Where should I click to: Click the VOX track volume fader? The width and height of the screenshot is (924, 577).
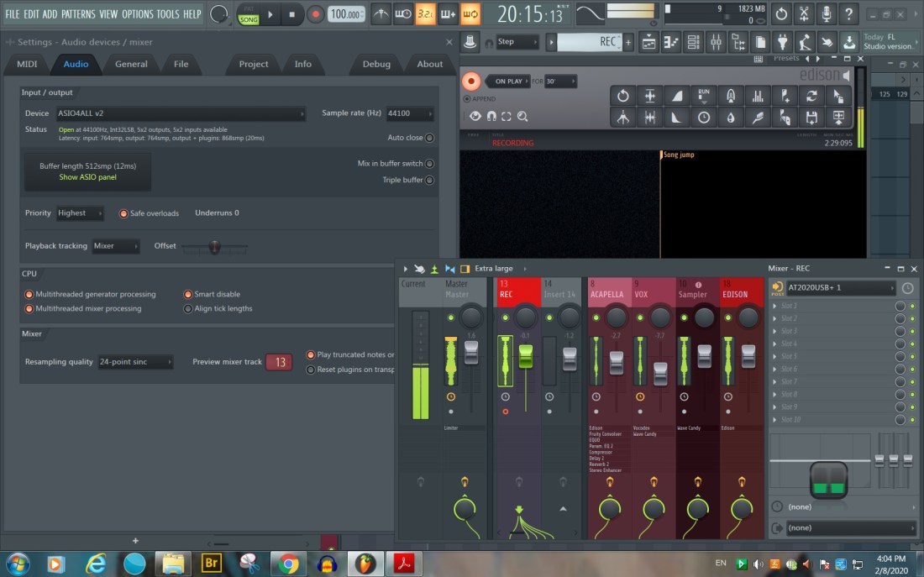point(661,374)
